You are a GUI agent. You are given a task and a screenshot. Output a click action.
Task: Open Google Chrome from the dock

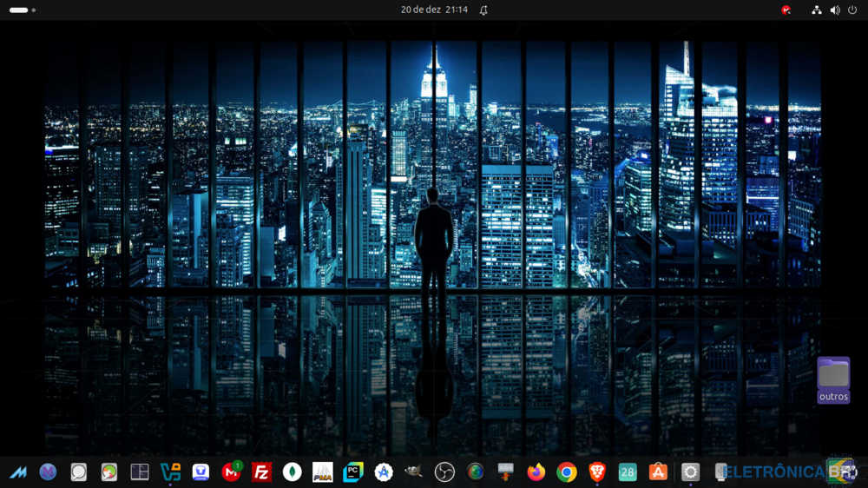(567, 472)
